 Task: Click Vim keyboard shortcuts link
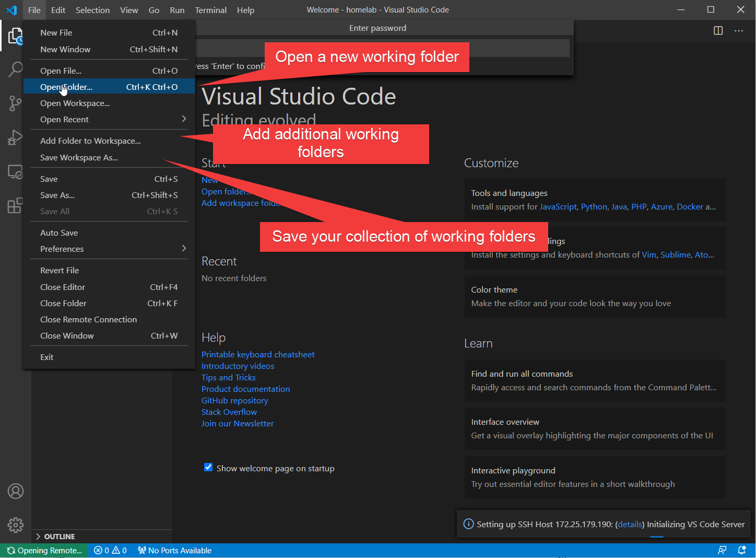[x=649, y=254]
